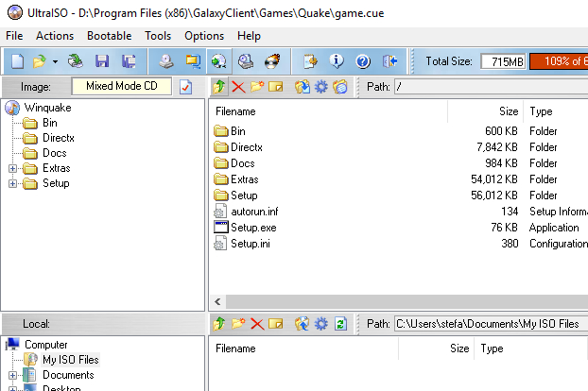Open the Bootable menu
Image resolution: width=588 pixels, height=391 pixels.
tap(109, 36)
